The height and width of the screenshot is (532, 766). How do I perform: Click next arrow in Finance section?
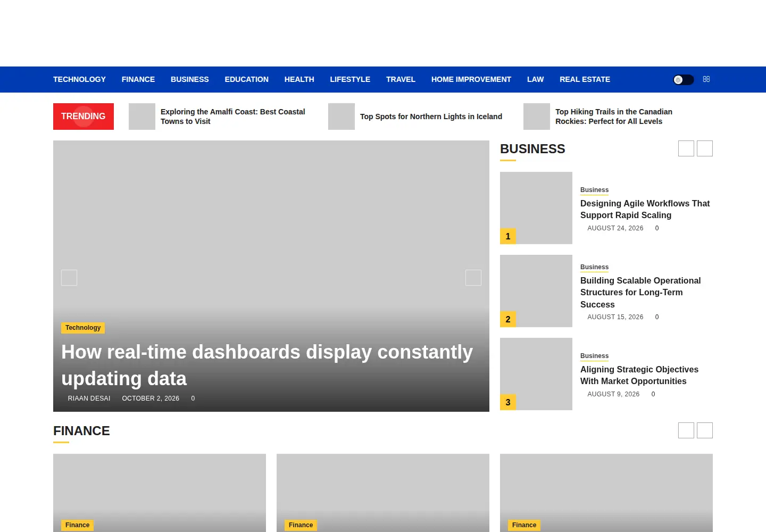click(x=705, y=430)
